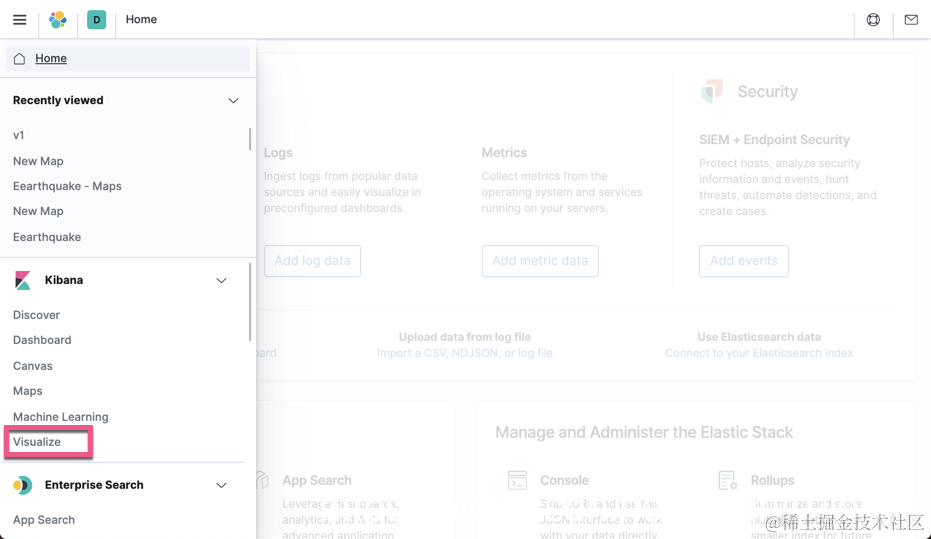931x539 pixels.
Task: Click Add metric data button
Action: click(540, 261)
